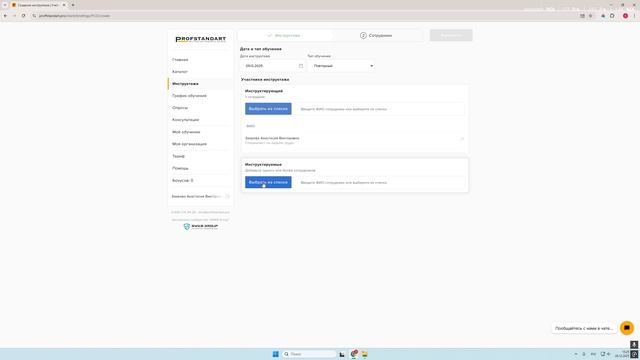
Task: Click the browser extensions icon
Action: click(x=612, y=16)
